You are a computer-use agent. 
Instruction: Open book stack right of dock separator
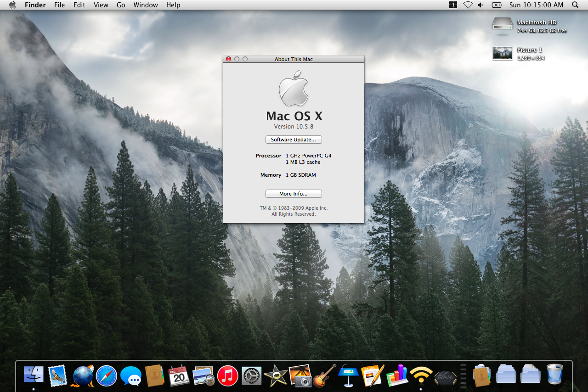[482, 376]
